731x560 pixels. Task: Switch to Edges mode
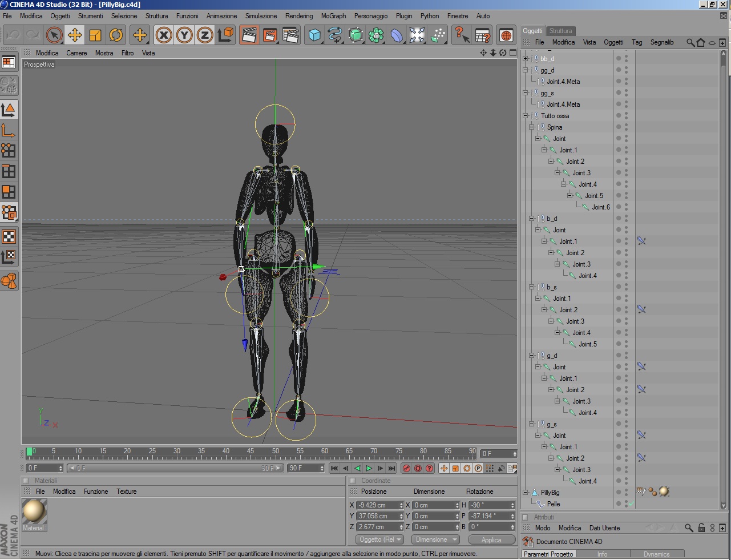[x=9, y=171]
